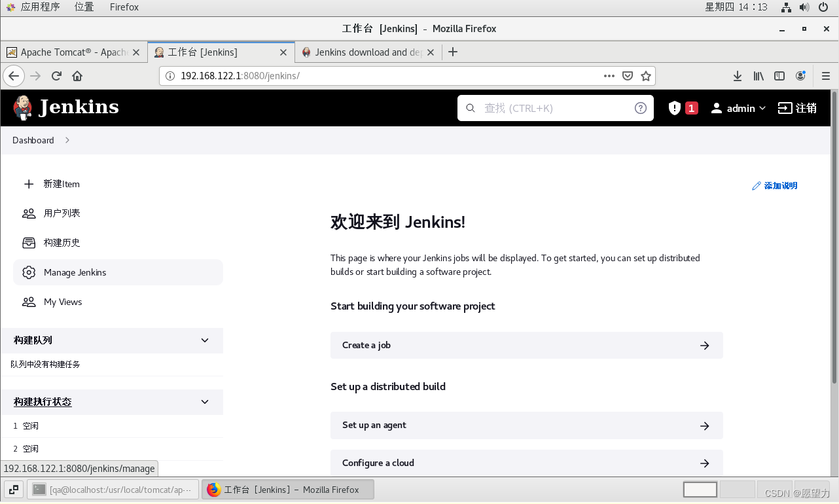Click Set up an agent
The height and width of the screenshot is (504, 839).
pos(527,425)
